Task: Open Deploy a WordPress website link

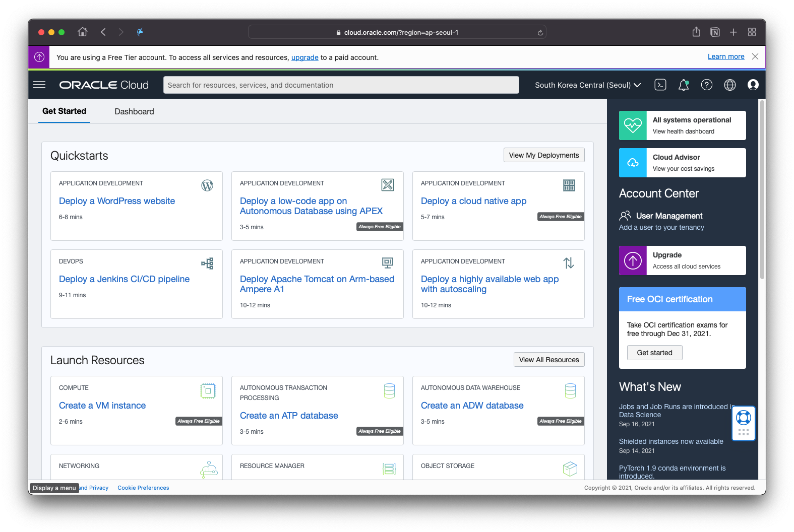Action: pyautogui.click(x=117, y=201)
